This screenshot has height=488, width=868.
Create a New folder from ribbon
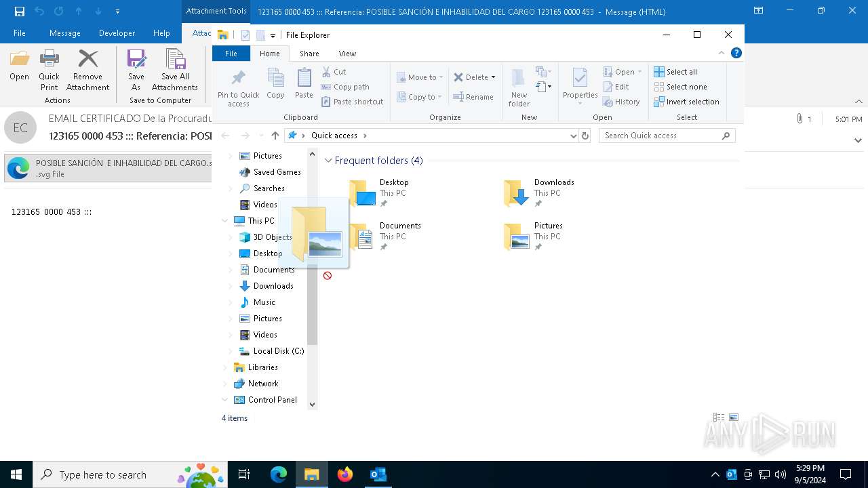519,87
